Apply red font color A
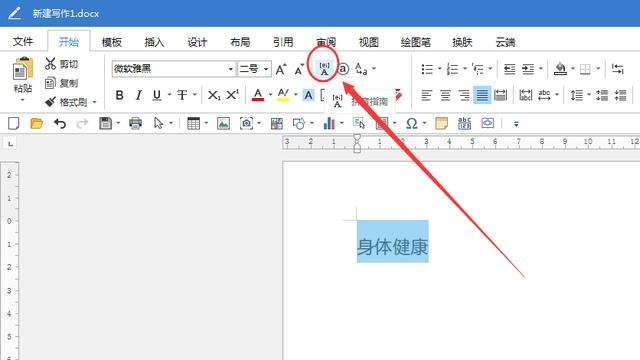 point(258,96)
